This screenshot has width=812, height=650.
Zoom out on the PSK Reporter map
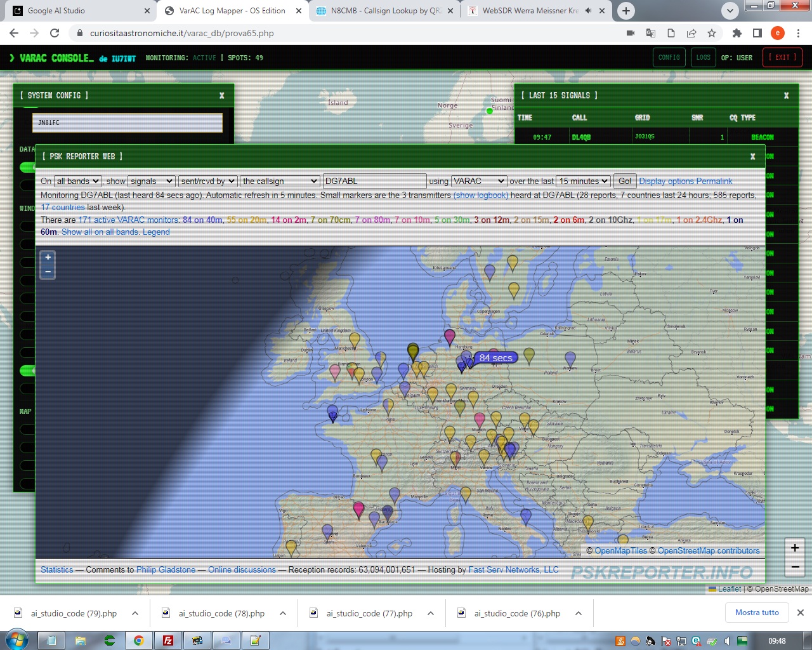tap(48, 272)
